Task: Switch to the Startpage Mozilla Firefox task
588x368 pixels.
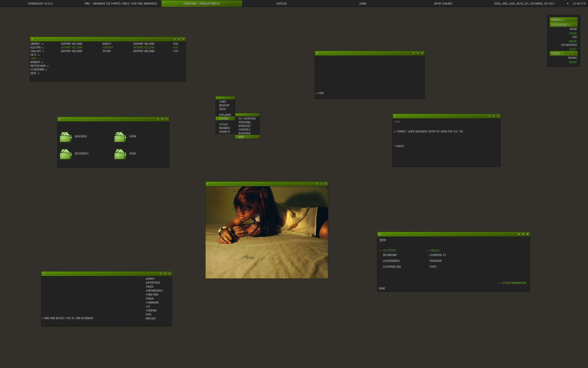Action: click(202, 3)
